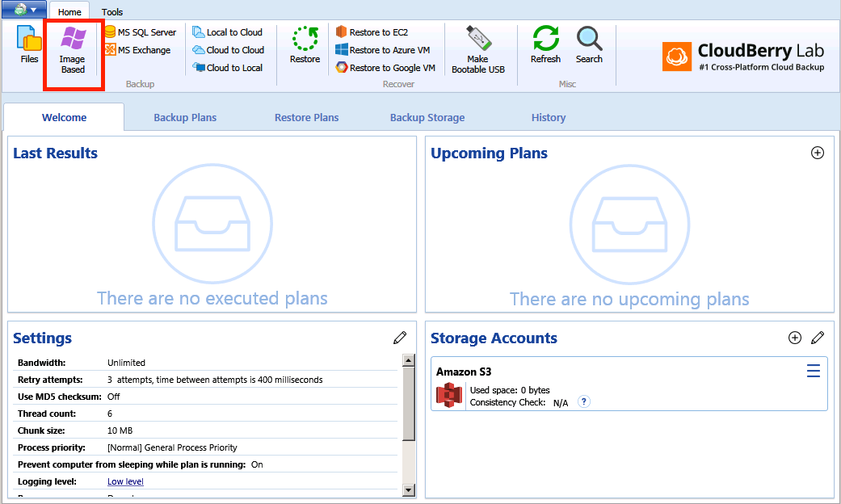Click the Amazon S3 bucket icon
This screenshot has height=504, width=841.
point(449,395)
